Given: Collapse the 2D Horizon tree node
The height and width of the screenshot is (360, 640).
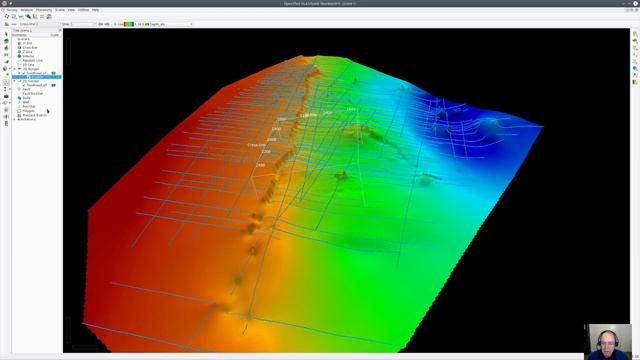Looking at the screenshot, I should (x=14, y=81).
